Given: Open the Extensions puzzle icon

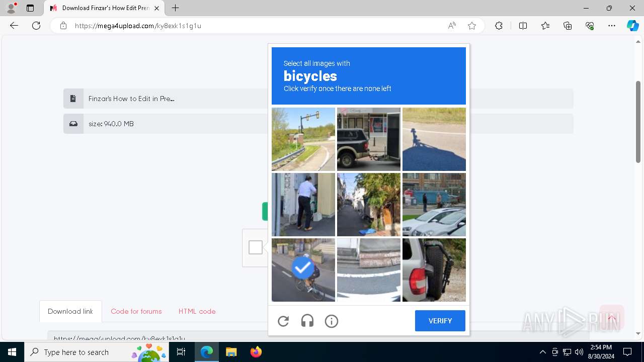Looking at the screenshot, I should click(499, 26).
